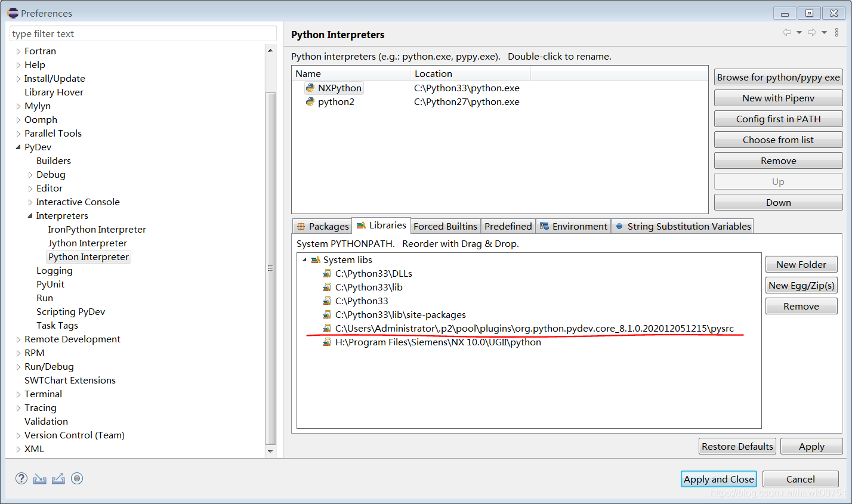The height and width of the screenshot is (504, 852).
Task: Select IronPython Interpreter tree item
Action: 97,230
